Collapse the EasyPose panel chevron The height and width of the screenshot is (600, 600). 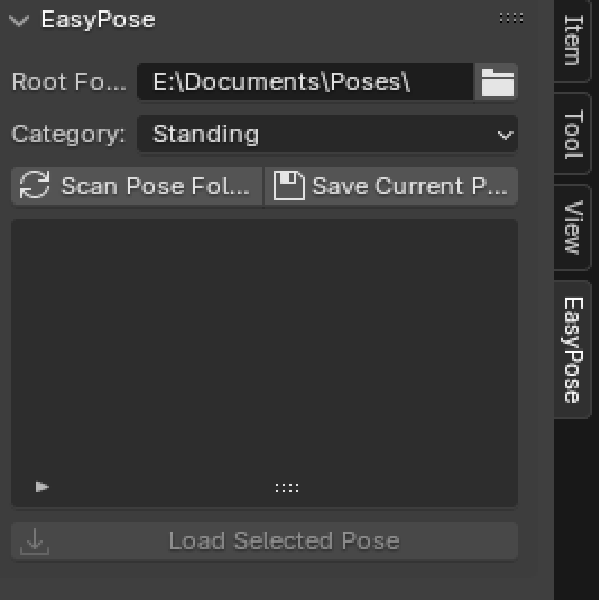tap(19, 20)
